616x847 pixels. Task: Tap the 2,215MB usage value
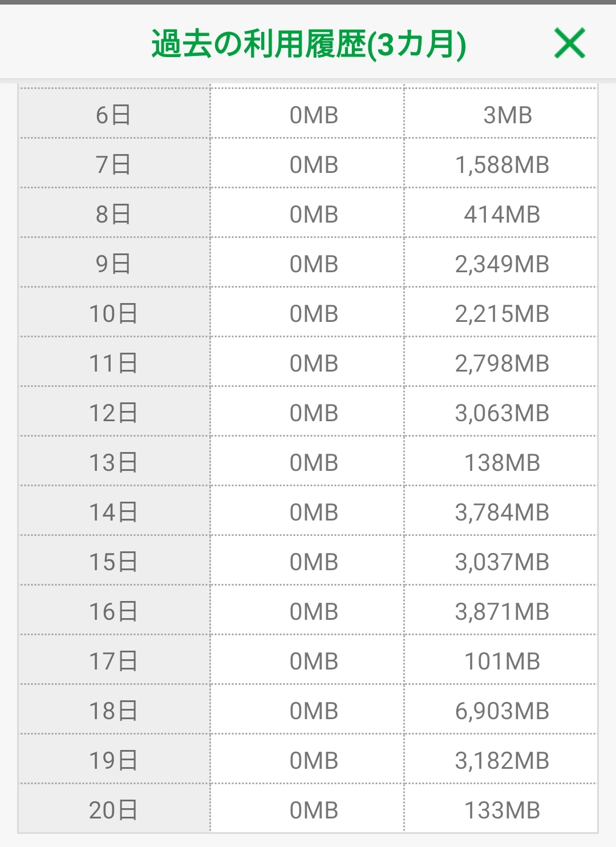[x=502, y=314]
